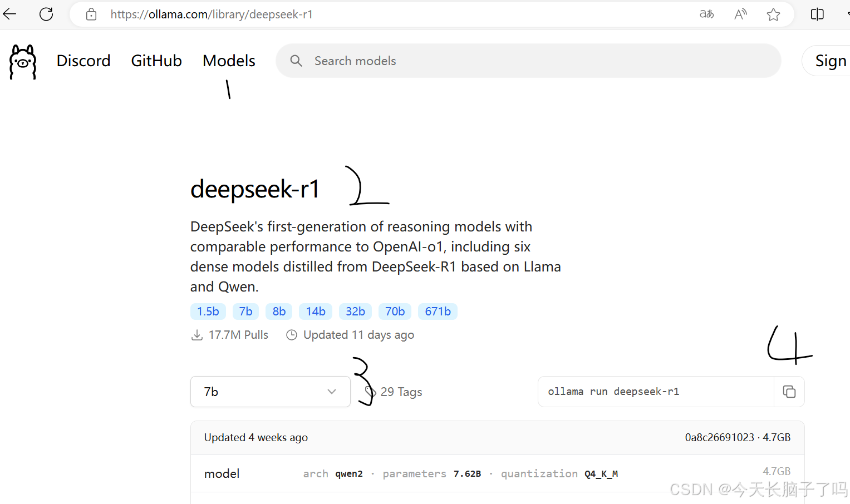Viewport: 850px width, 504px height.
Task: Click the ollama run deepseek-r1 command box
Action: coord(656,392)
